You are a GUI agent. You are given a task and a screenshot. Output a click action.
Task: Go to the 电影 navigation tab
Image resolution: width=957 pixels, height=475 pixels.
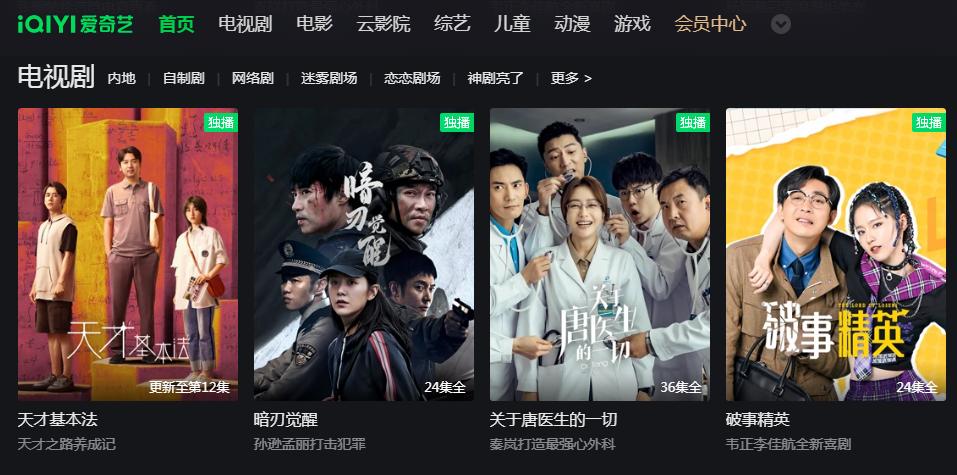click(x=314, y=24)
